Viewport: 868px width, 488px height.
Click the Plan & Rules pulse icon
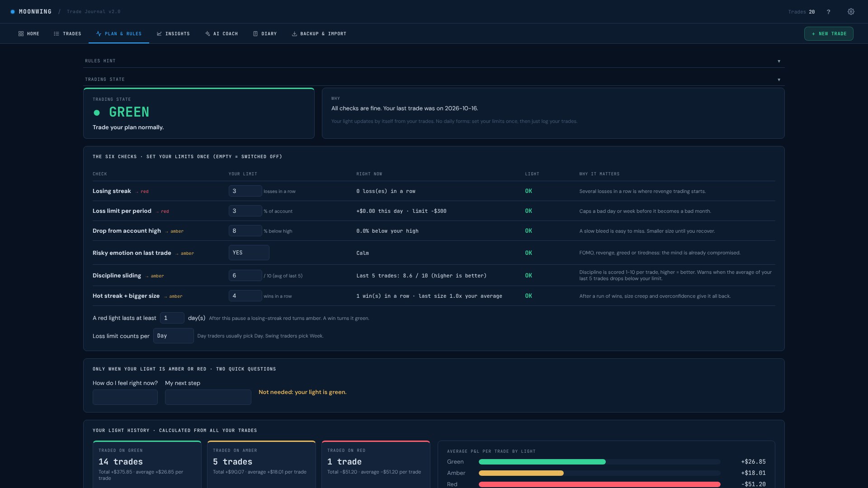click(99, 34)
